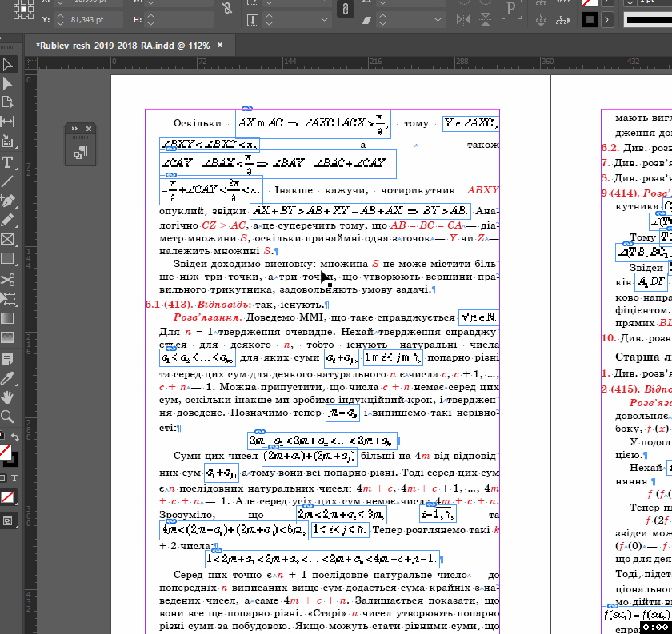
Task: Select the Gap tool
Action: coord(8,122)
